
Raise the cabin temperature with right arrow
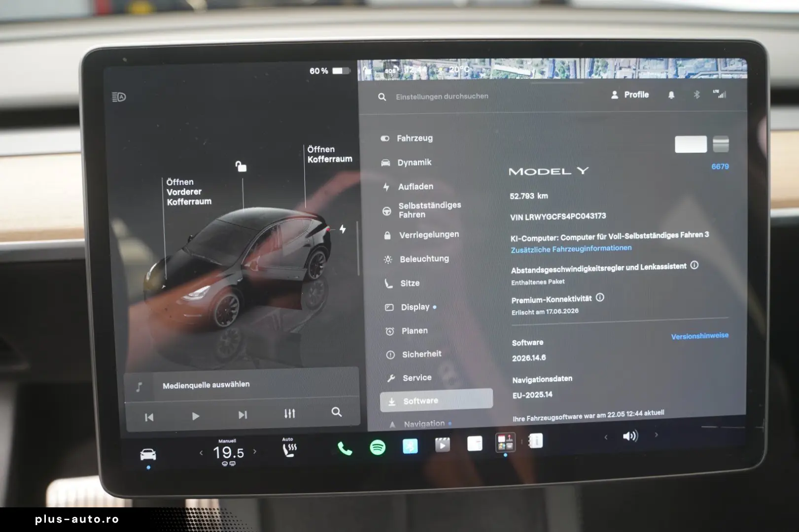[x=255, y=451]
